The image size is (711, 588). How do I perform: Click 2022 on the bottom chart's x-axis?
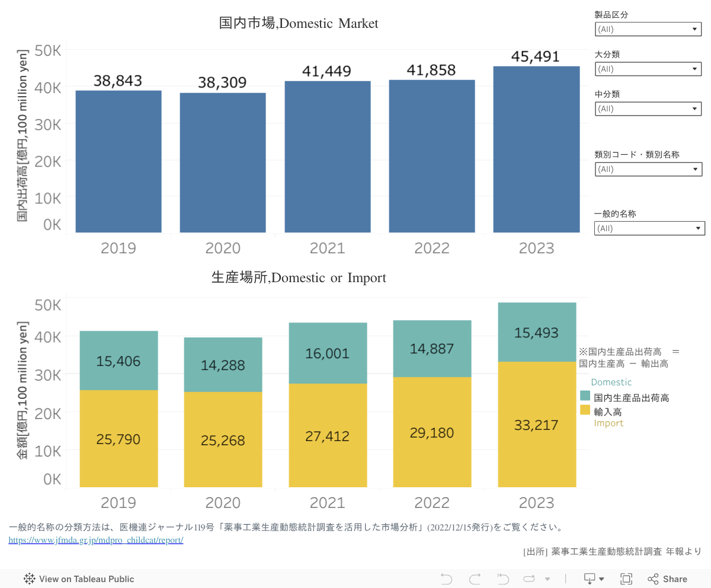[x=432, y=503]
